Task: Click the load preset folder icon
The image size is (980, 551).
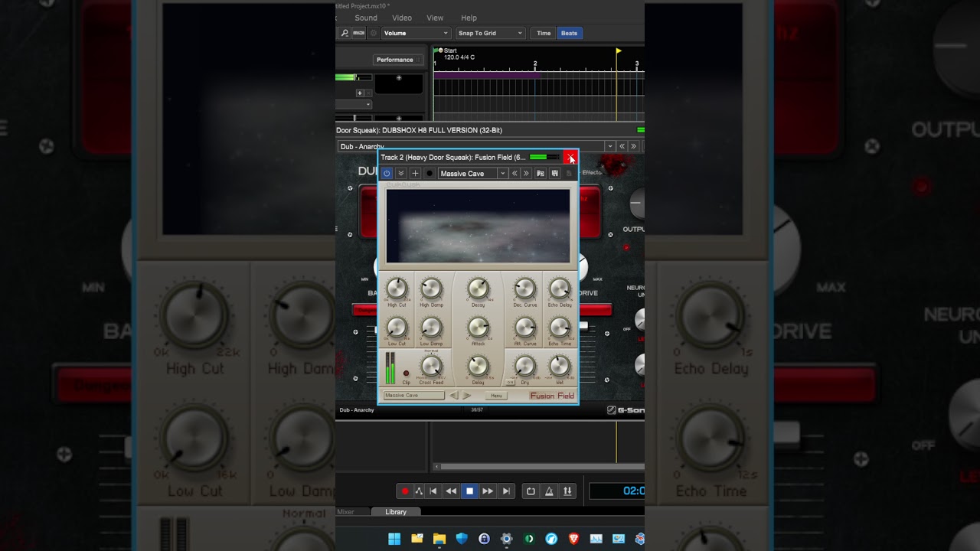Action: tap(541, 174)
